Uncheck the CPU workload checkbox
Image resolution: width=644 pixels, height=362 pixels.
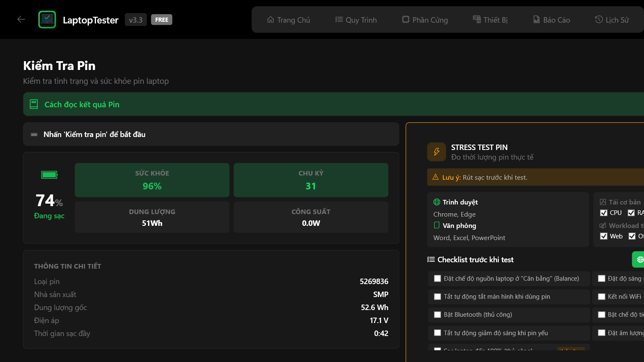(604, 213)
